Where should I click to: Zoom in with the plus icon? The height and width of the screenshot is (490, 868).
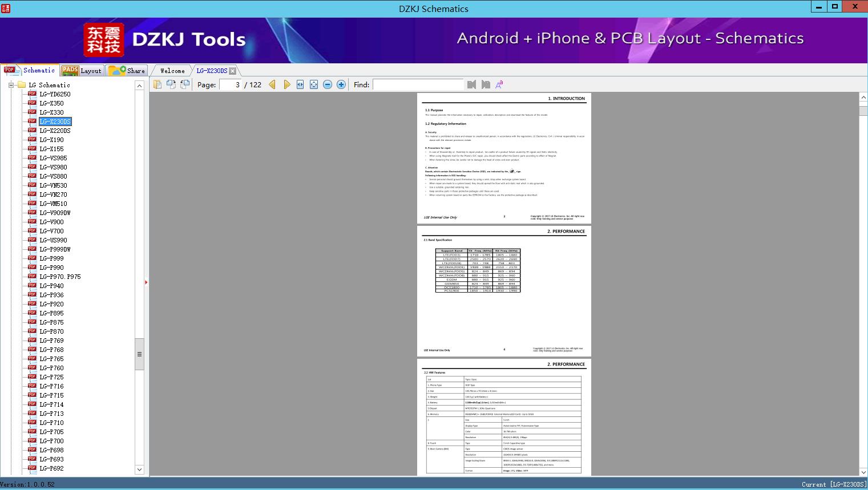[341, 84]
